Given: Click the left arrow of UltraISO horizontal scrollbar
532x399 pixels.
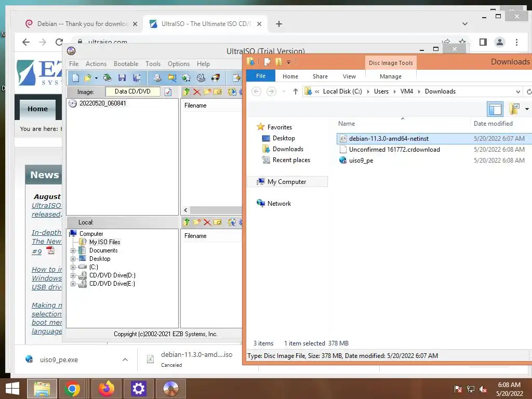Looking at the screenshot, I should pyautogui.click(x=185, y=210).
